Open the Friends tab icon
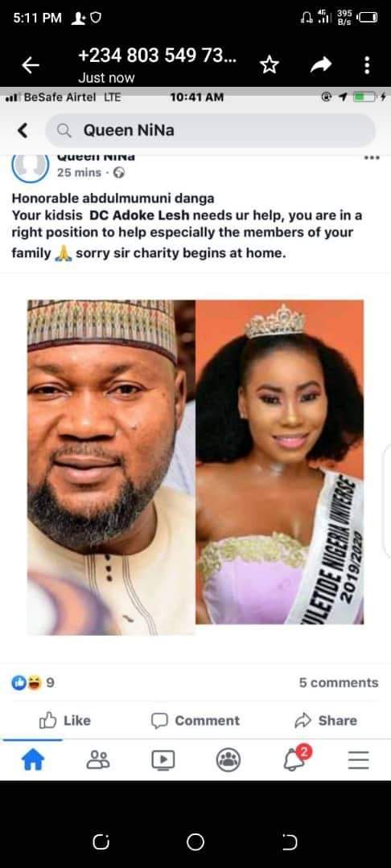The width and height of the screenshot is (391, 868). point(98,759)
